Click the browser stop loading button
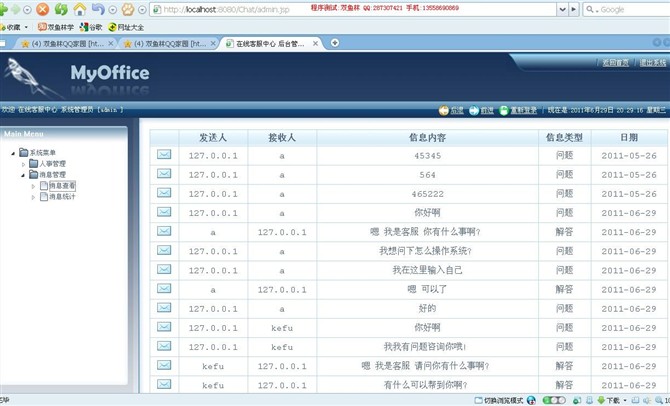This screenshot has width=670, height=406. [42, 9]
